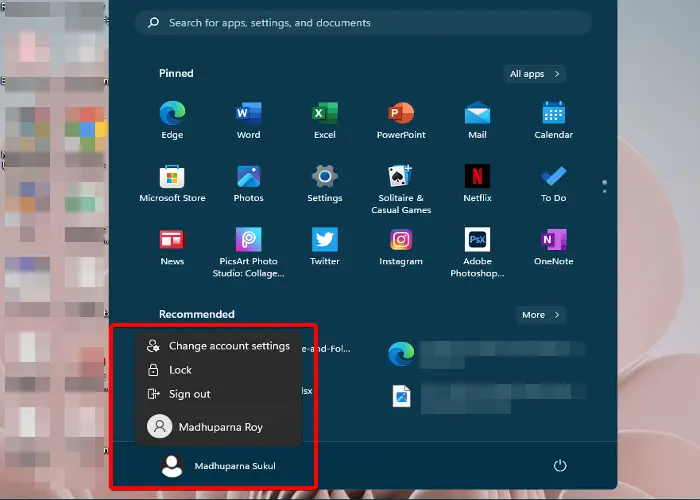Viewport: 700px width, 500px height.
Task: Click the search magnifier icon
Action: tap(154, 22)
